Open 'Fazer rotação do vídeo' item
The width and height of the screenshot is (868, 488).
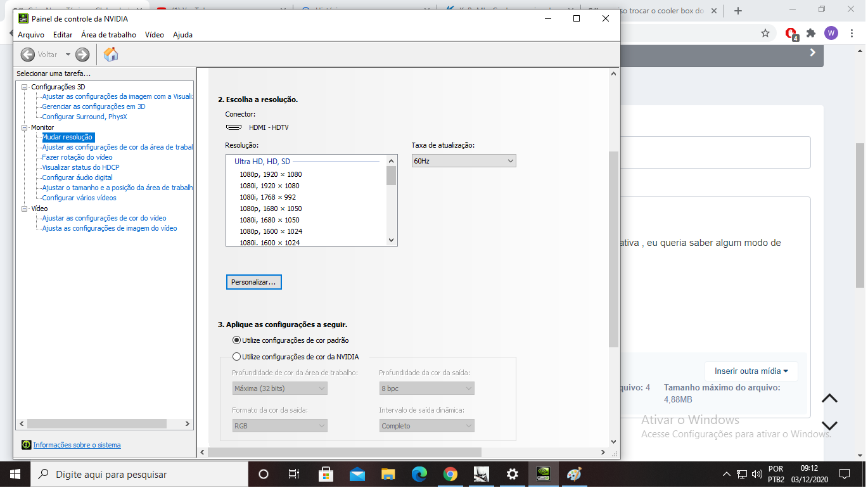coord(77,157)
